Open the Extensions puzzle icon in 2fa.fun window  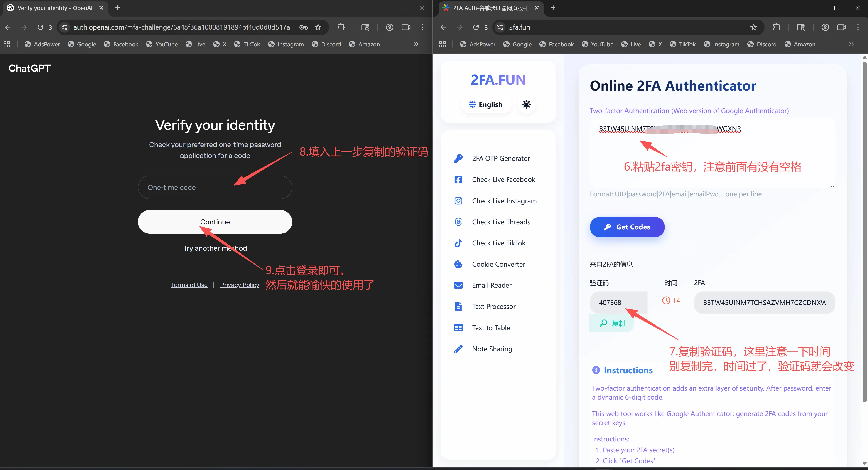pos(776,27)
